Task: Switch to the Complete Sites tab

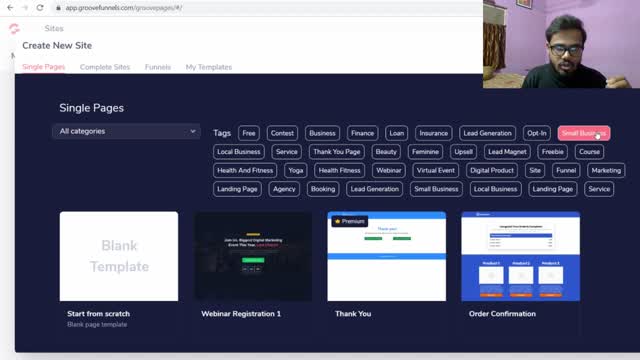Action: pos(105,67)
